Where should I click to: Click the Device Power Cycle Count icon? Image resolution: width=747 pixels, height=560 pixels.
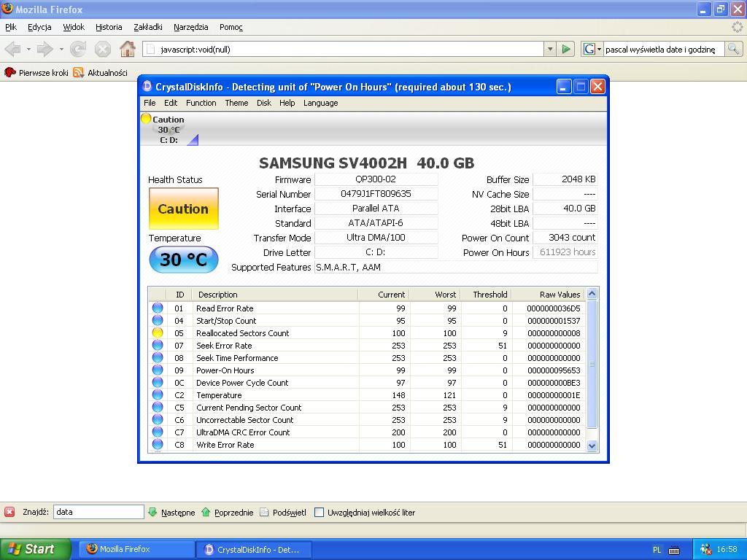click(x=158, y=382)
